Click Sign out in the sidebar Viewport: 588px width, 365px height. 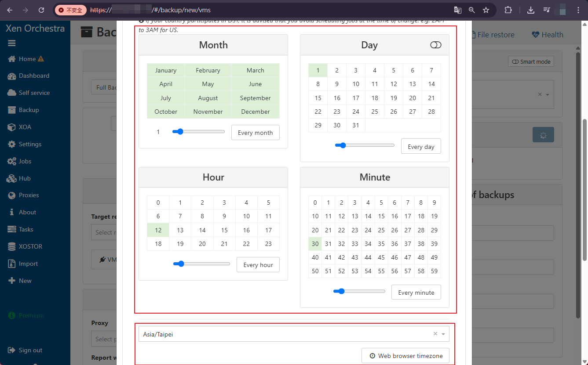click(x=25, y=350)
